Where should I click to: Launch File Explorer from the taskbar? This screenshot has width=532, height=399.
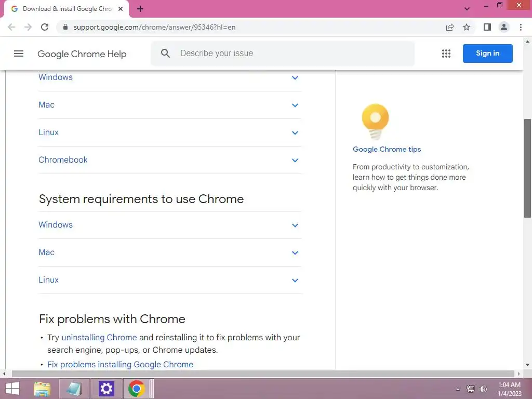pos(42,389)
